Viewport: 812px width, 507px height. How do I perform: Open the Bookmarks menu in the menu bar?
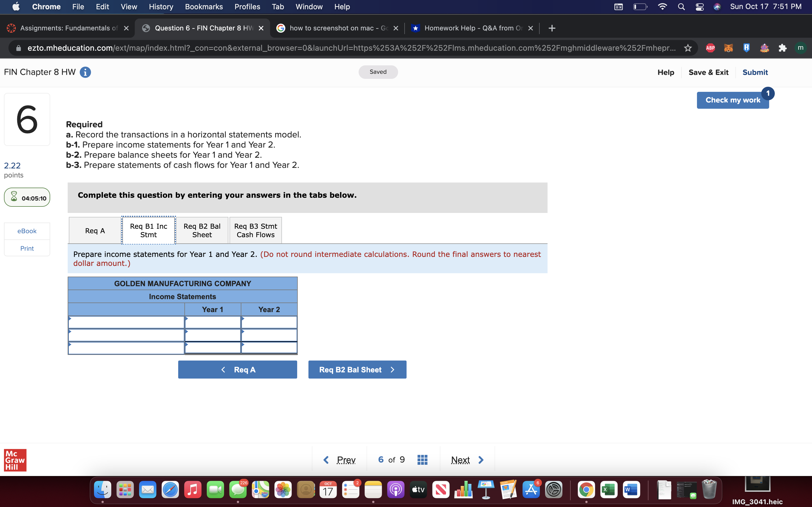click(204, 6)
